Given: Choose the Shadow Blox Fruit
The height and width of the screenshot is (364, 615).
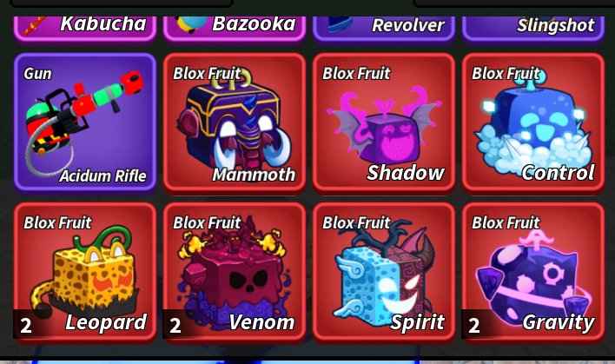Looking at the screenshot, I should (384, 122).
